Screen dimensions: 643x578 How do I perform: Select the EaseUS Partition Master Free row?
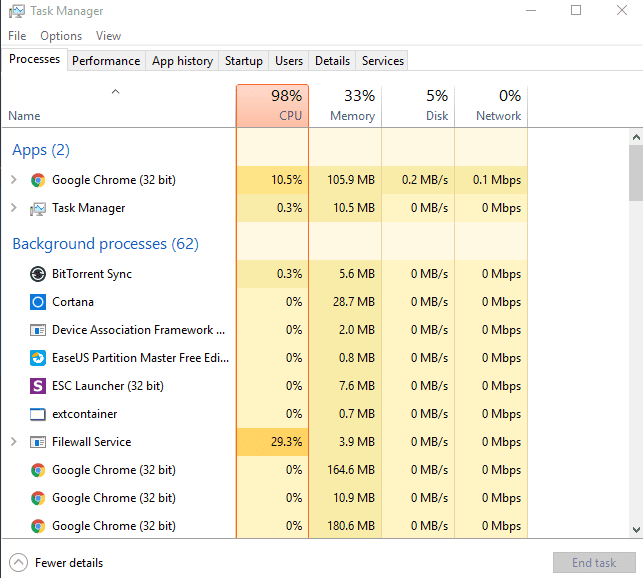264,358
